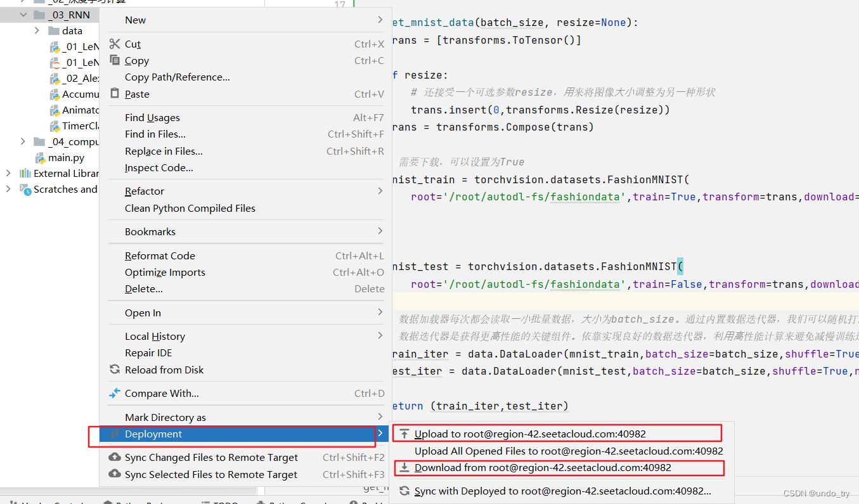Click the _03_RNN folder icon
This screenshot has width=859, height=504.
coord(39,15)
